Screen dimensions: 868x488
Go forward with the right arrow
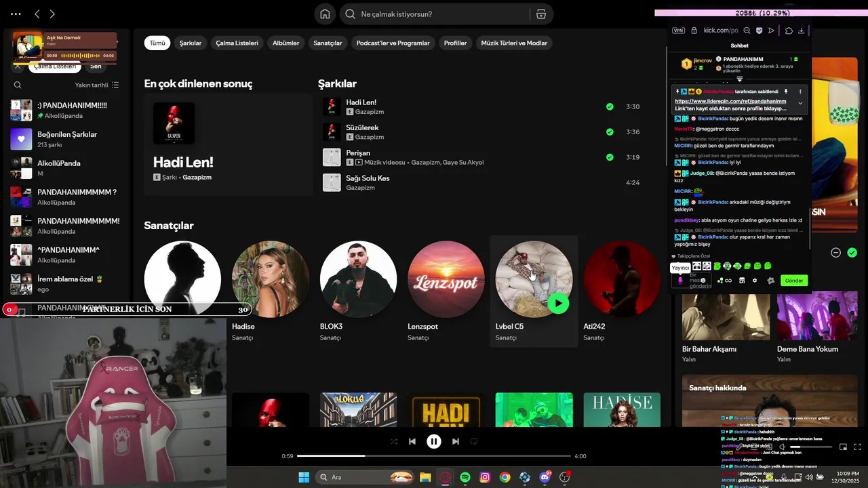(52, 14)
